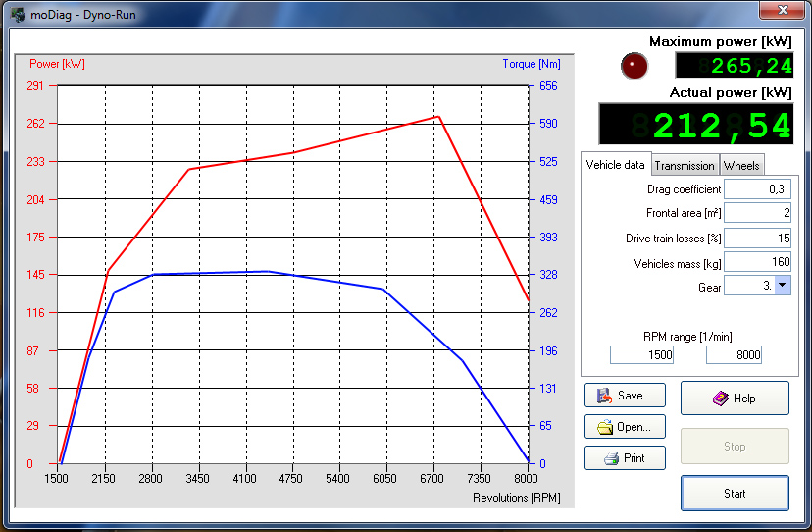Screen dimensions: 812x532
Task: Click the moDiag app icon in title bar
Action: click(x=18, y=14)
